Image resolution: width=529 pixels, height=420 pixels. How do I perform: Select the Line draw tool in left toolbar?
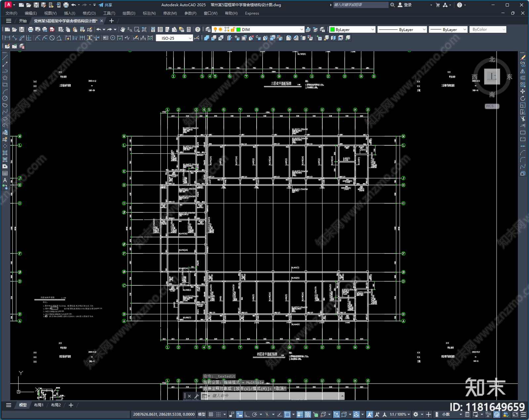(5, 58)
